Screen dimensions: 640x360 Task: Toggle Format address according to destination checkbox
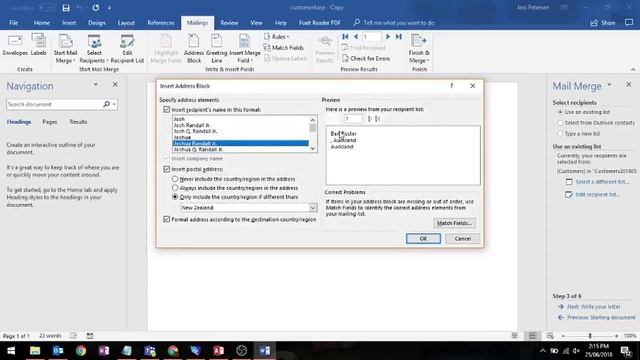(167, 219)
